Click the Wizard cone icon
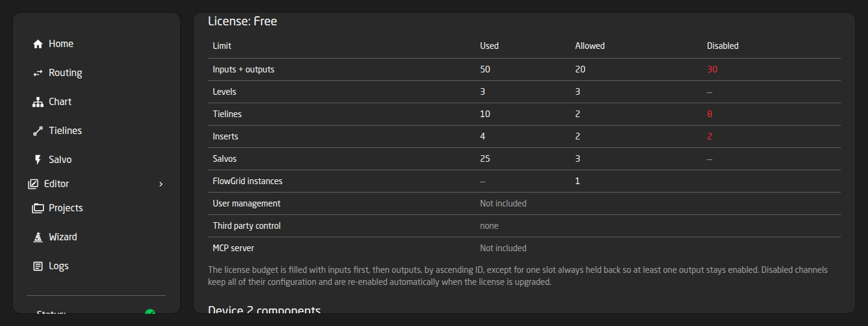Viewport: 868px width, 326px height. point(38,237)
